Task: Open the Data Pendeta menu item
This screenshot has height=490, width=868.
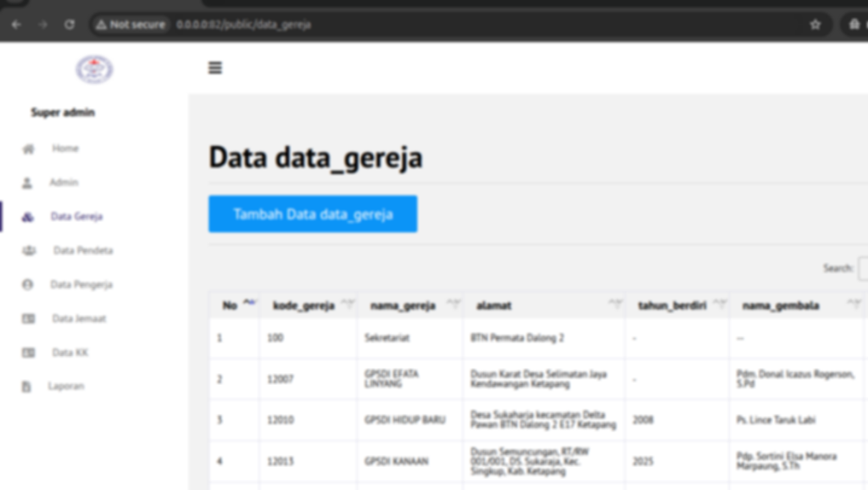Action: coord(82,251)
